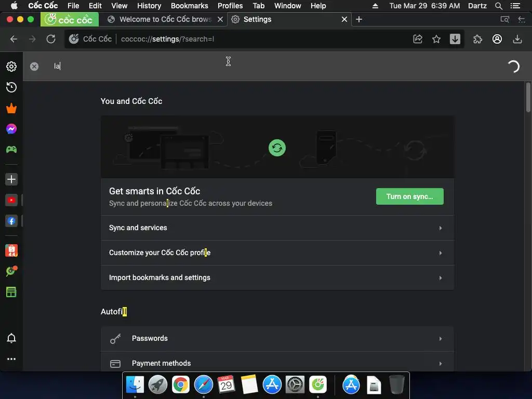The height and width of the screenshot is (399, 532).
Task: Open the Edit menu
Action: pyautogui.click(x=95, y=6)
